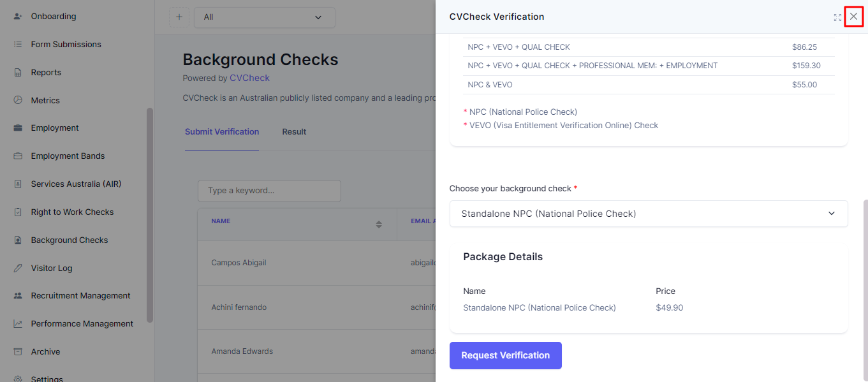
Task: Select the Achini fernando table row
Action: [316, 307]
